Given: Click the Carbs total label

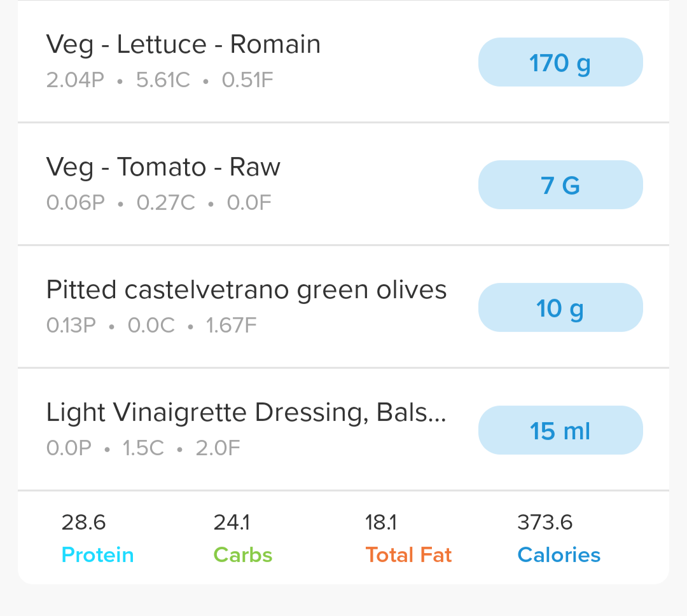Looking at the screenshot, I should tap(243, 555).
